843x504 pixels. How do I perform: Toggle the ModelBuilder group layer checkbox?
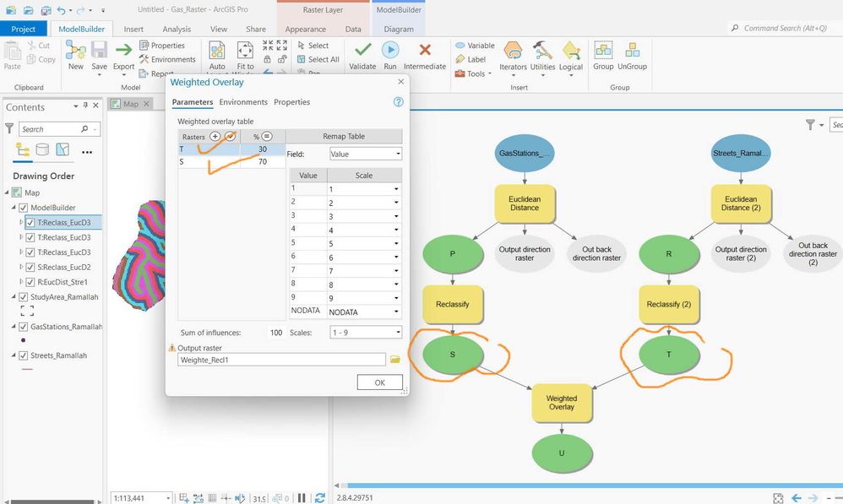pos(23,208)
